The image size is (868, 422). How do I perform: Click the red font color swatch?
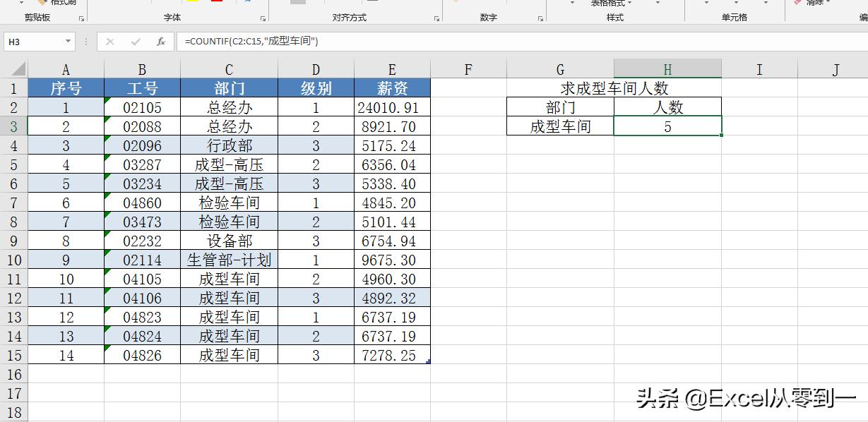click(x=216, y=2)
